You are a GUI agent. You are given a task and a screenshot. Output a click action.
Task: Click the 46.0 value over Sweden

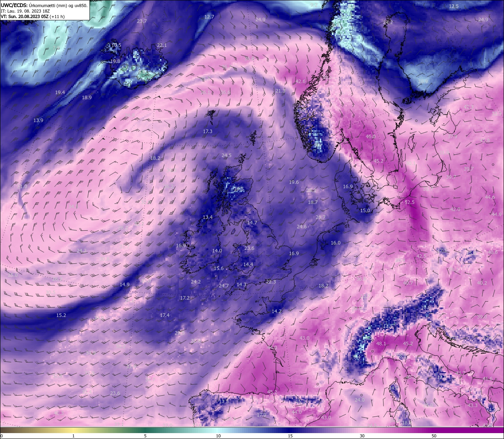(371, 137)
